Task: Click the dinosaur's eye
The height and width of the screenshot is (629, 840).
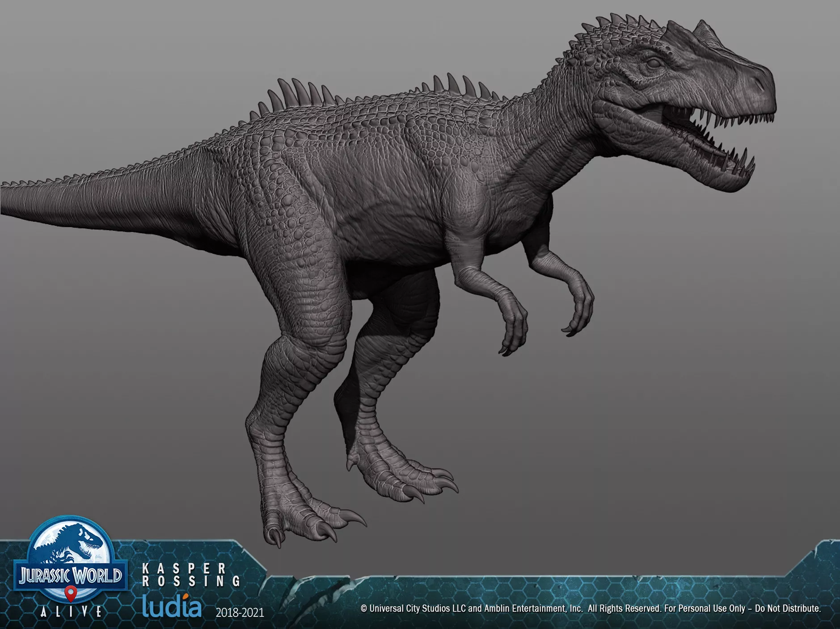Action: coord(653,63)
